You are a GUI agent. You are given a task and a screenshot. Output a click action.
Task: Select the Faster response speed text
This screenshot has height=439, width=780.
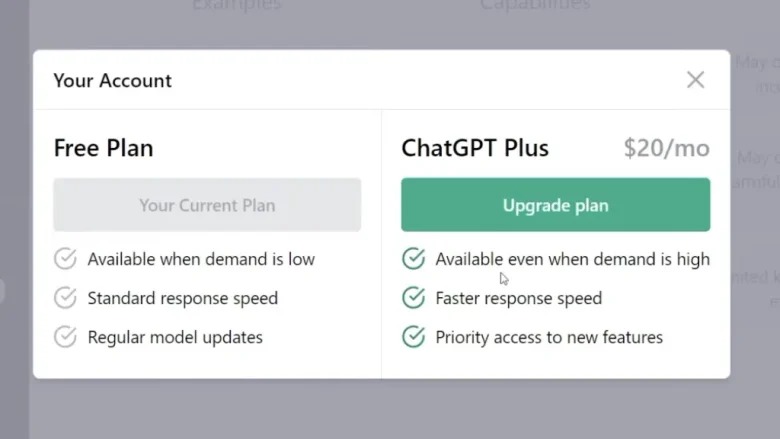click(518, 298)
